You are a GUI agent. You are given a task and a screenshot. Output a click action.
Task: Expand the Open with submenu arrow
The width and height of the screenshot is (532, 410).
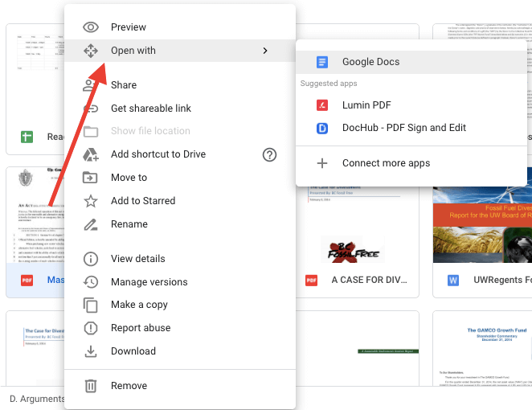(x=265, y=51)
